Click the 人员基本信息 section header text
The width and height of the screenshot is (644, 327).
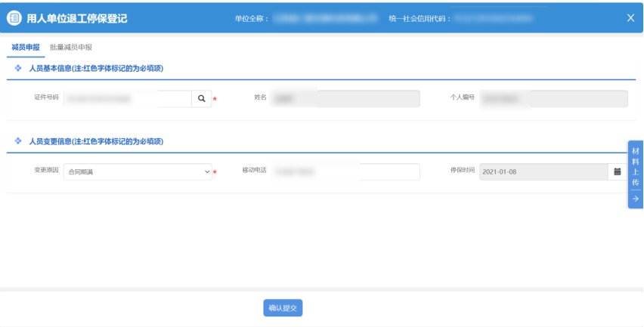[x=96, y=69]
